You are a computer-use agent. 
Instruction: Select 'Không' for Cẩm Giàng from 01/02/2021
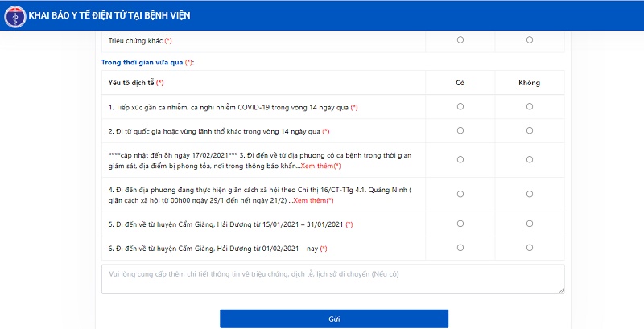tap(529, 247)
